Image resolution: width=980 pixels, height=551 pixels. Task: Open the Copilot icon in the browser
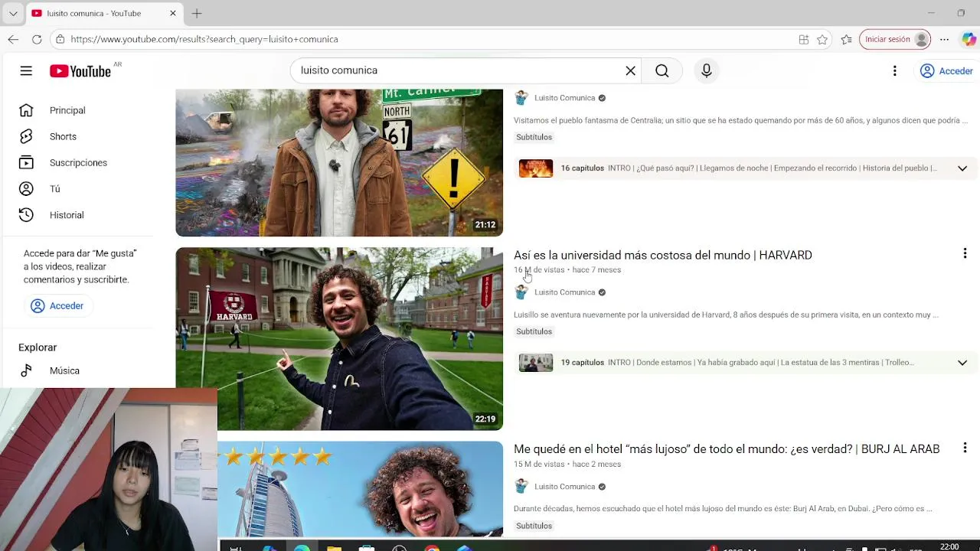(x=969, y=39)
